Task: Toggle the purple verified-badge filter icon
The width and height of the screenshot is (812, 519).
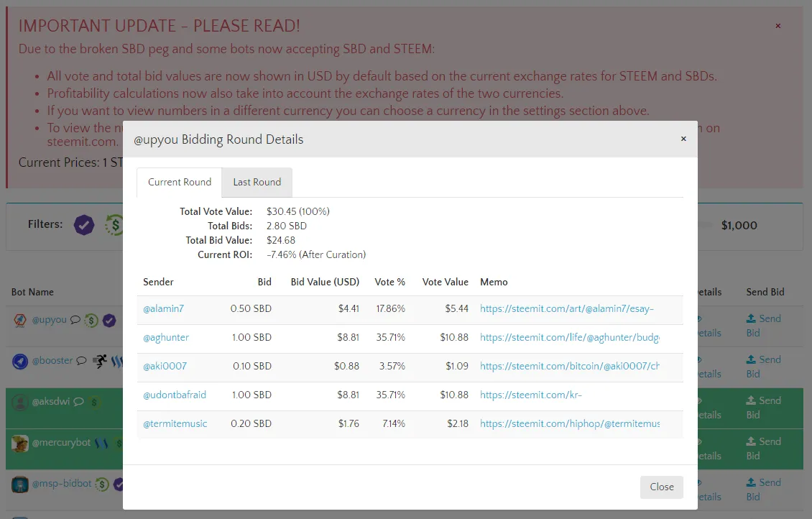Action: click(x=84, y=225)
